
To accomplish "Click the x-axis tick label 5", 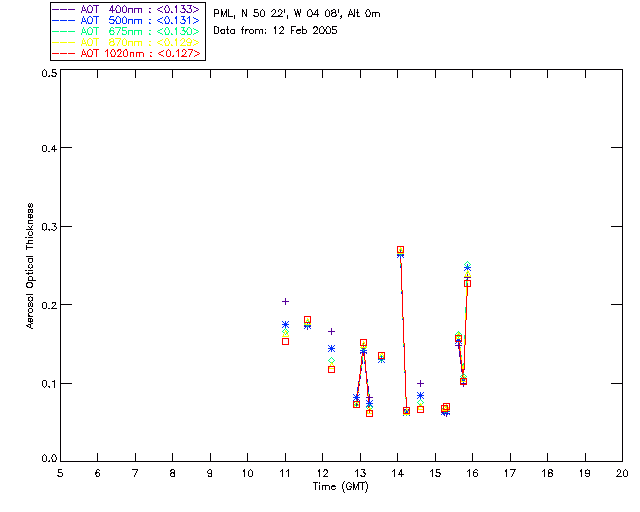I will pyautogui.click(x=60, y=473).
